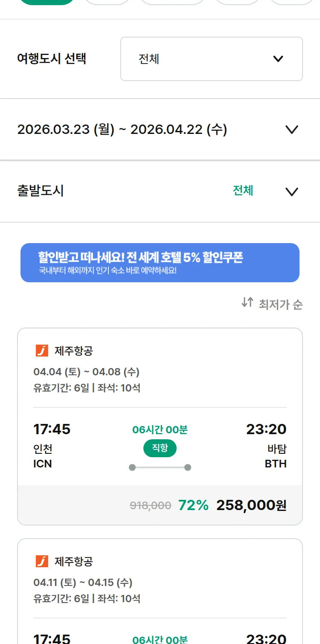Image resolution: width=320 pixels, height=644 pixels.
Task: Click Jeju Air logo on the 04.04 flight card
Action: 42,351
